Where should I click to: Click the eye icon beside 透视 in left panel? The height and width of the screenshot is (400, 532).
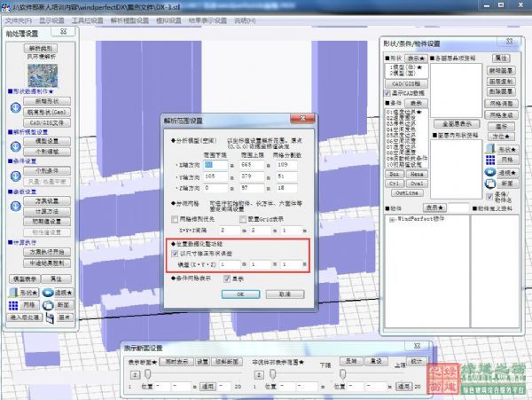pyautogui.click(x=47, y=291)
